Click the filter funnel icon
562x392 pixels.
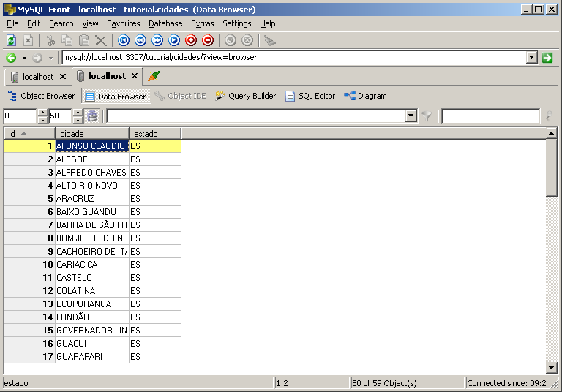(427, 116)
